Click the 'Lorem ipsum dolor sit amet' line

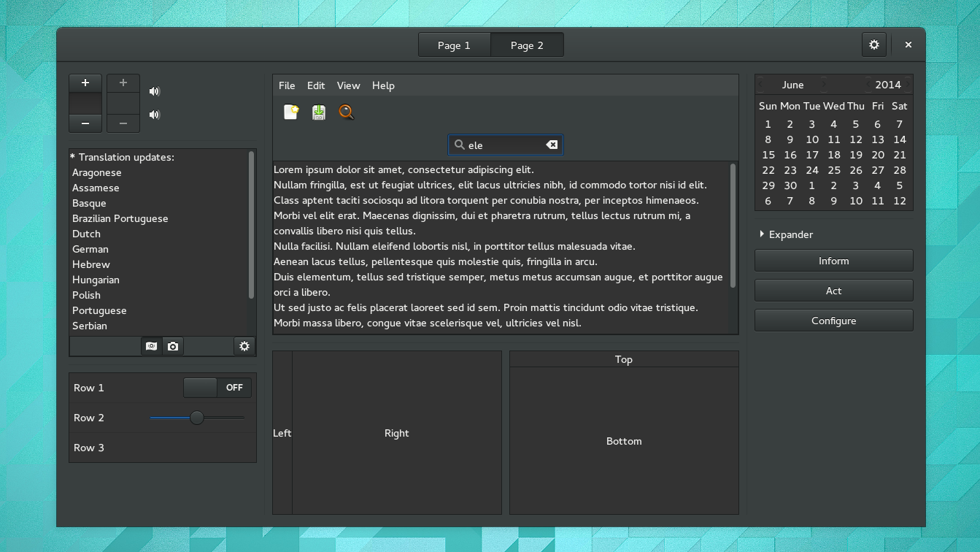point(404,169)
